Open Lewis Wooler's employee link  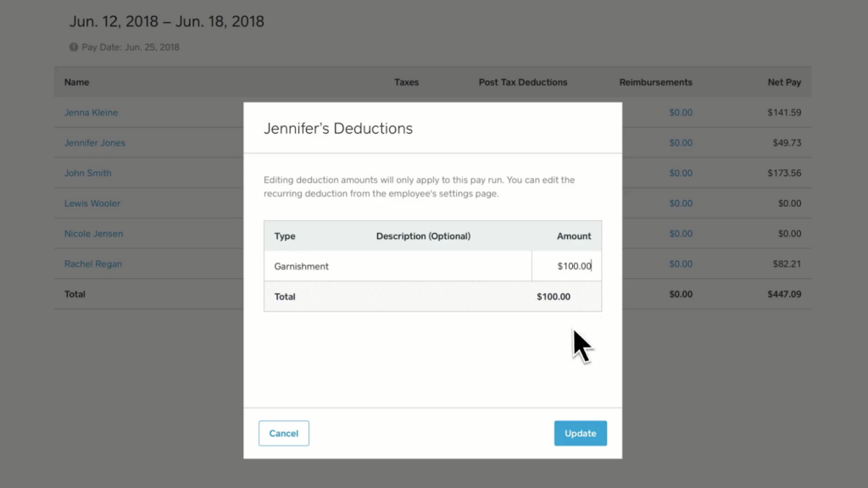pos(92,203)
